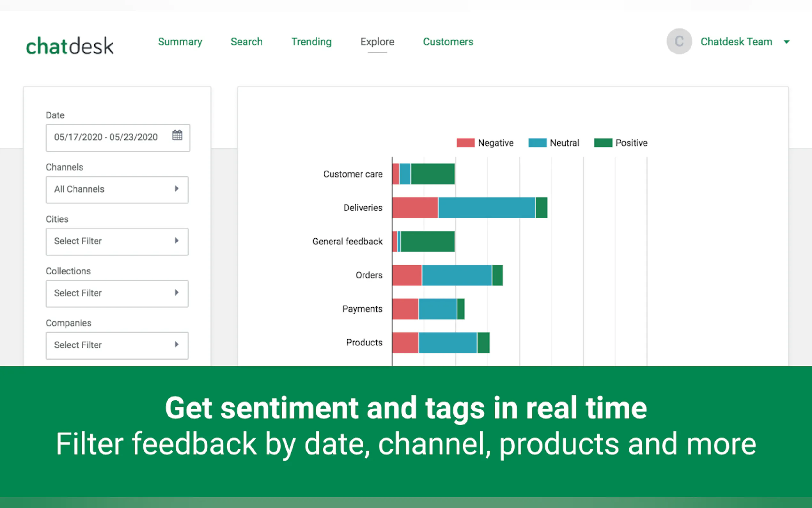This screenshot has width=812, height=508.
Task: Click the Chatdesk Team avatar circle
Action: click(x=679, y=41)
